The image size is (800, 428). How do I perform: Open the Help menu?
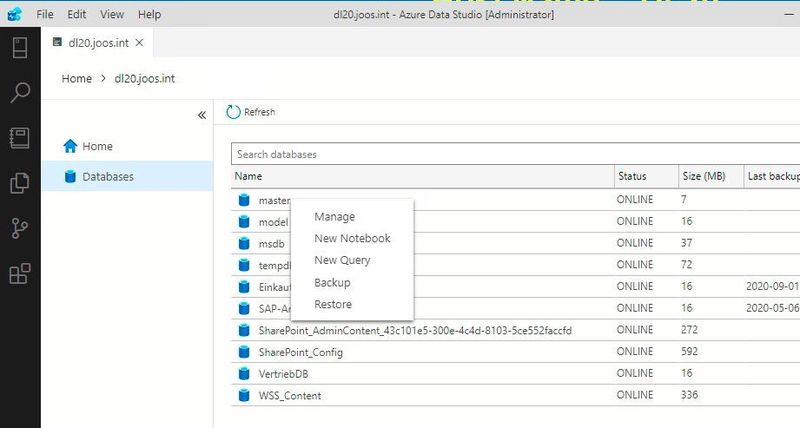coord(149,14)
